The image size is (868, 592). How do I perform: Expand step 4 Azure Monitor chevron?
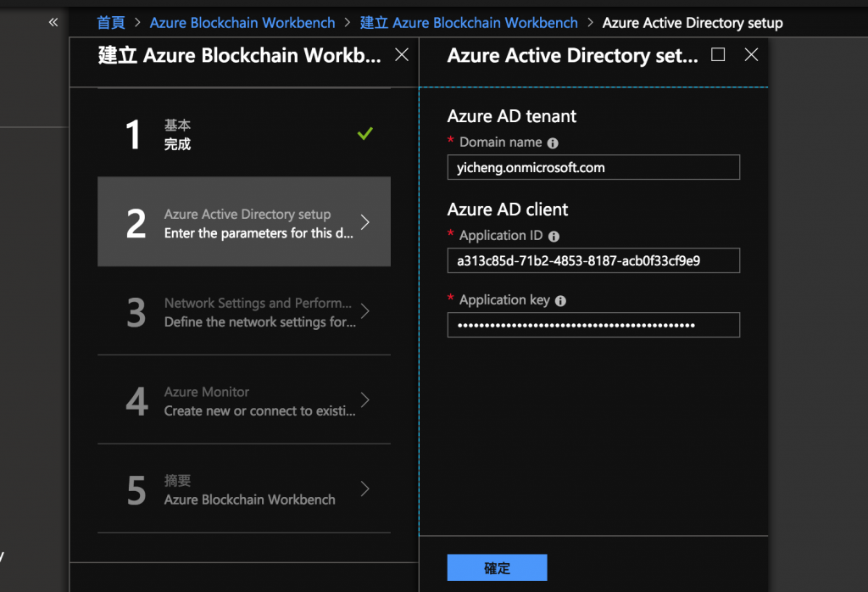364,400
